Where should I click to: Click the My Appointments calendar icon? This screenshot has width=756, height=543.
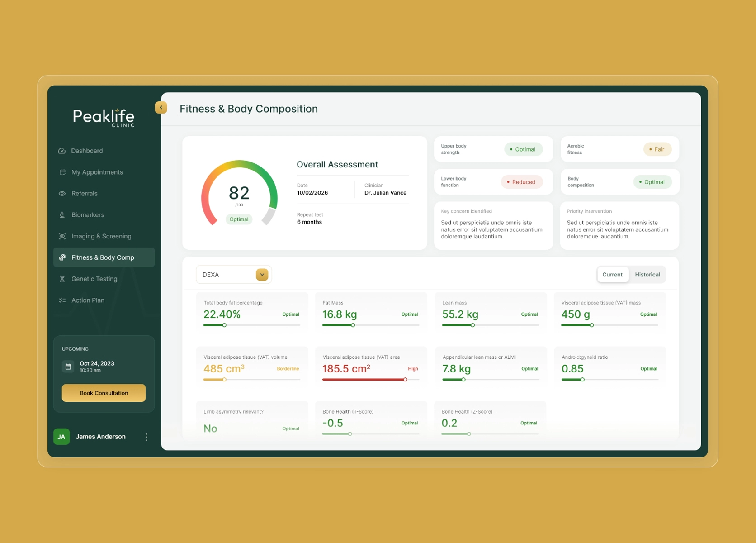point(62,172)
